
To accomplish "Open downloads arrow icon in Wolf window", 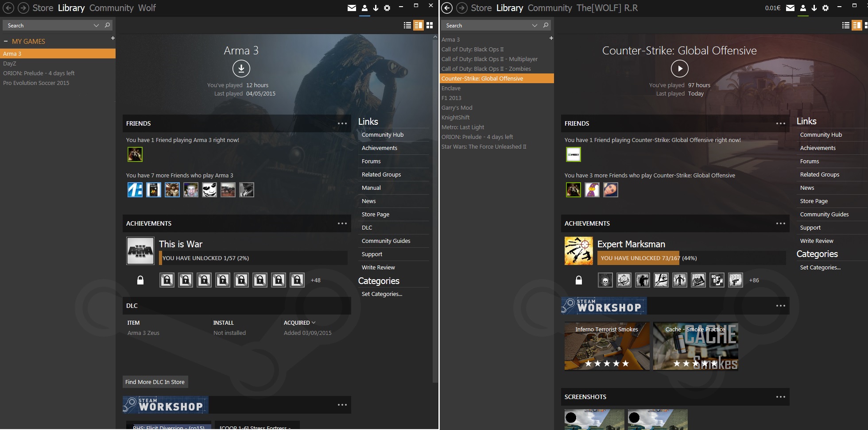I will 376,8.
